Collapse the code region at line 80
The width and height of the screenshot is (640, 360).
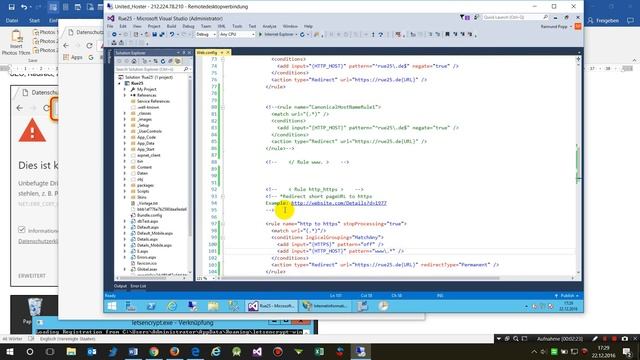coord(222,107)
